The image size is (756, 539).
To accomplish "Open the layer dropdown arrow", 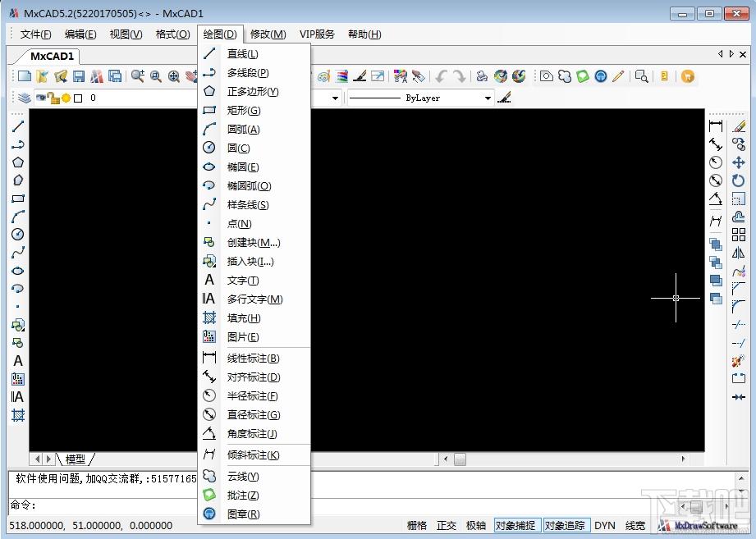I will pos(335,98).
